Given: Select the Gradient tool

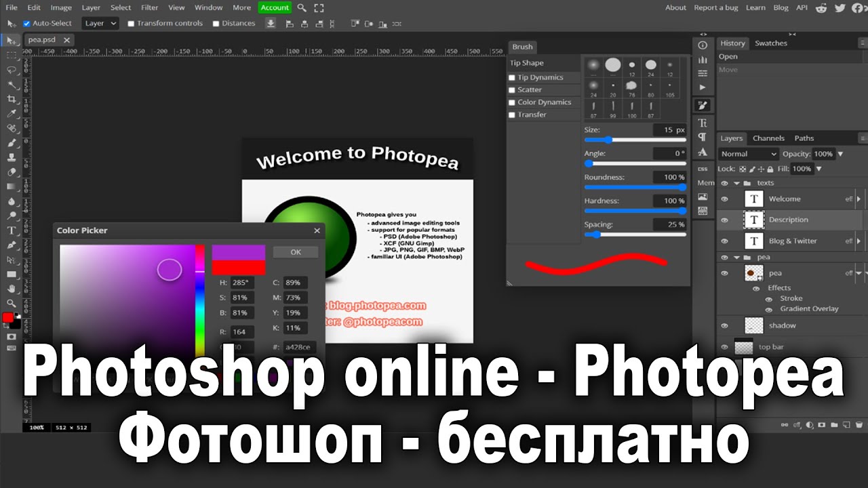Looking at the screenshot, I should pos(12,186).
